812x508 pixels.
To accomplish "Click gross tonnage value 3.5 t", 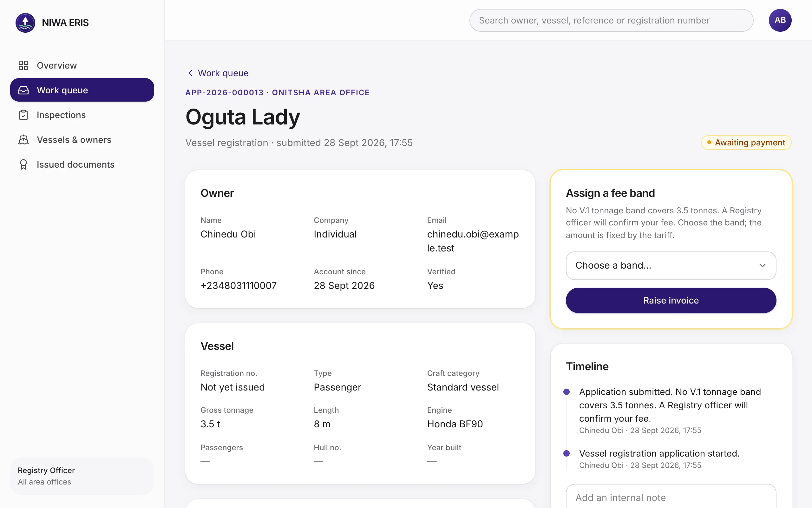I will (210, 424).
